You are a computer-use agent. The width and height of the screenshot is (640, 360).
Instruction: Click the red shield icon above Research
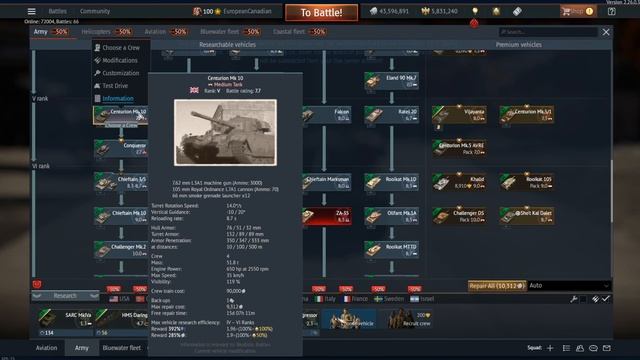[x=37, y=284]
